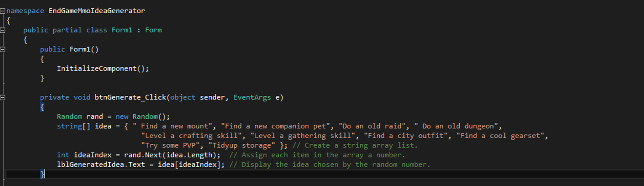
Task: Click the "Find a cool gearset" string
Action: coord(500,136)
